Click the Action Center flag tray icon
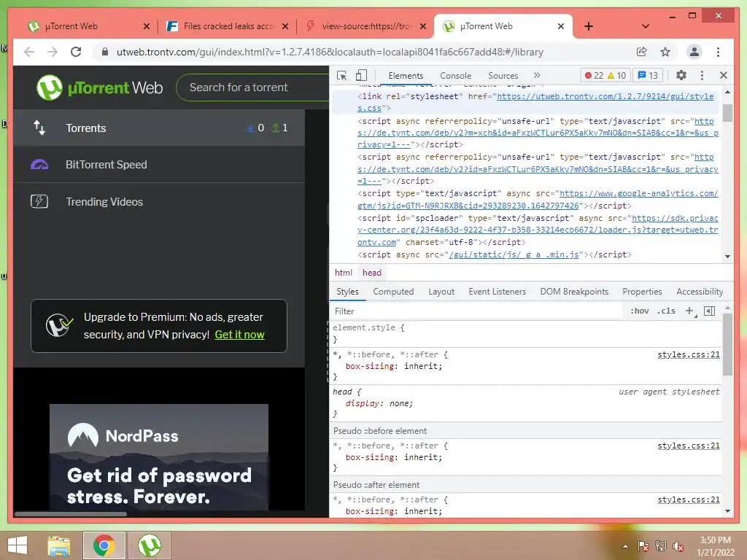Screen dimensions: 747x560 tap(643, 546)
